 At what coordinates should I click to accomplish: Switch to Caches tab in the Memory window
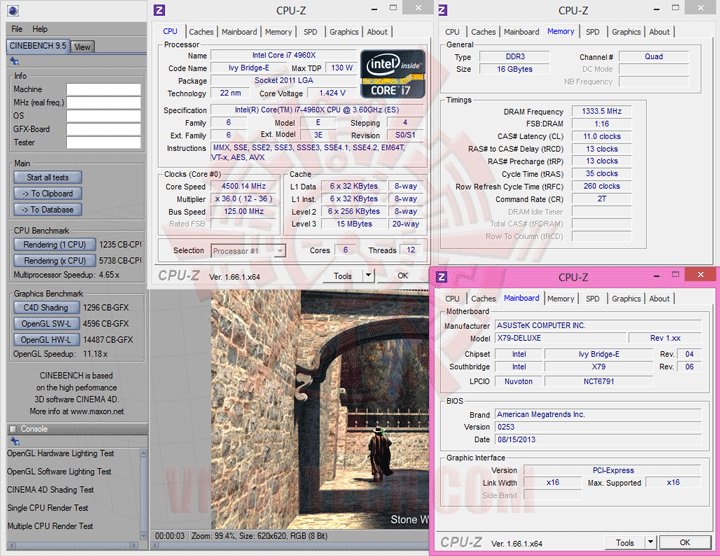[x=483, y=32]
